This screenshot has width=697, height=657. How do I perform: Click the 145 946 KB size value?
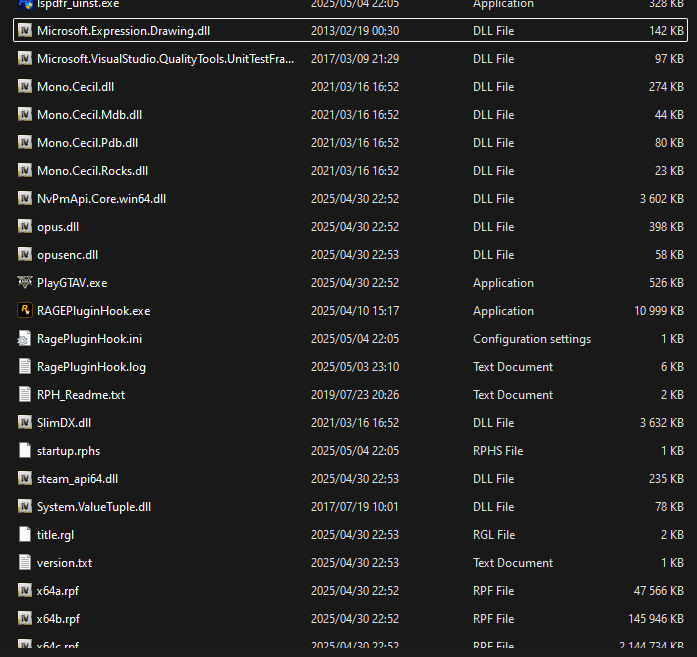pos(656,619)
